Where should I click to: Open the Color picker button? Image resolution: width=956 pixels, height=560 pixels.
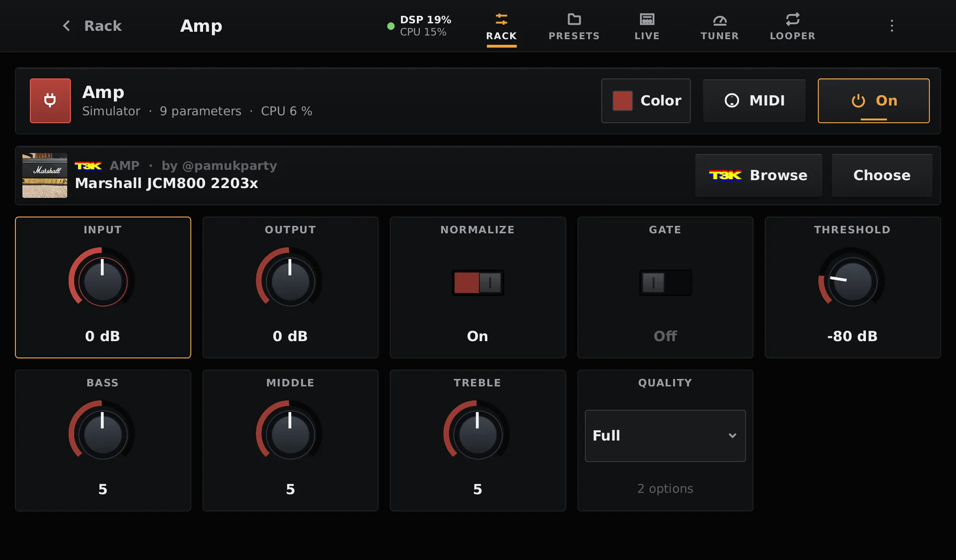pyautogui.click(x=646, y=101)
